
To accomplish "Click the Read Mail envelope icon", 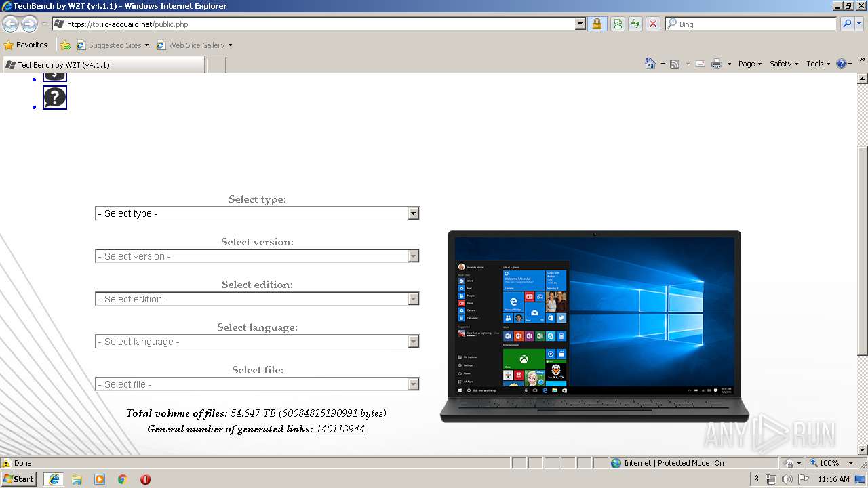I will pyautogui.click(x=701, y=64).
